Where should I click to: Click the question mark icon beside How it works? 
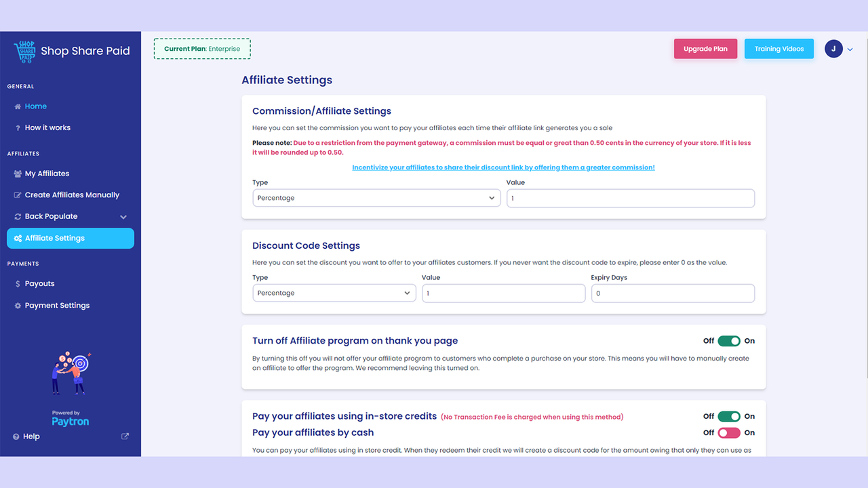click(18, 128)
